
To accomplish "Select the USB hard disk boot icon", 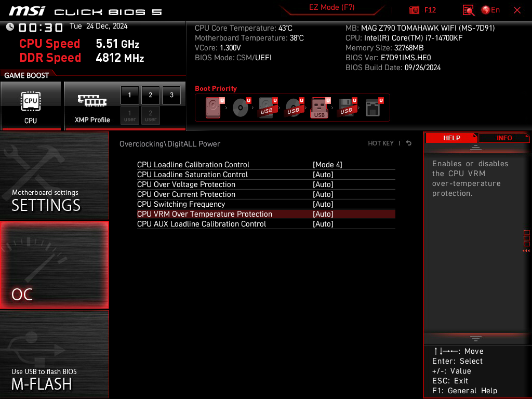I will click(x=268, y=108).
